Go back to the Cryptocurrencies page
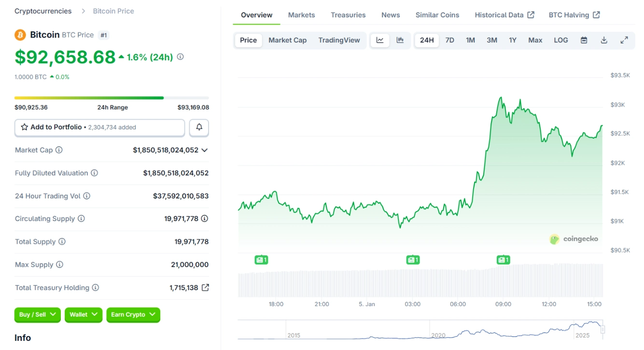This screenshot has width=644, height=350. point(42,11)
